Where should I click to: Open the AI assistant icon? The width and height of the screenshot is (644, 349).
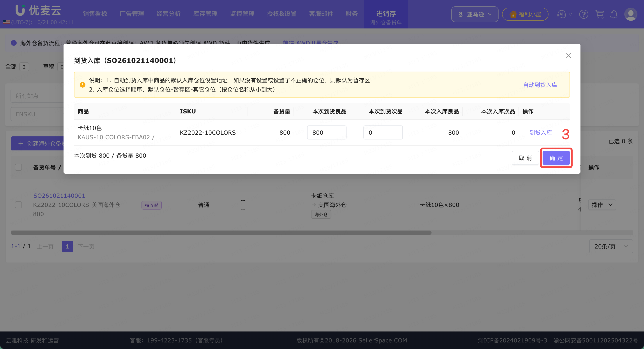click(561, 14)
